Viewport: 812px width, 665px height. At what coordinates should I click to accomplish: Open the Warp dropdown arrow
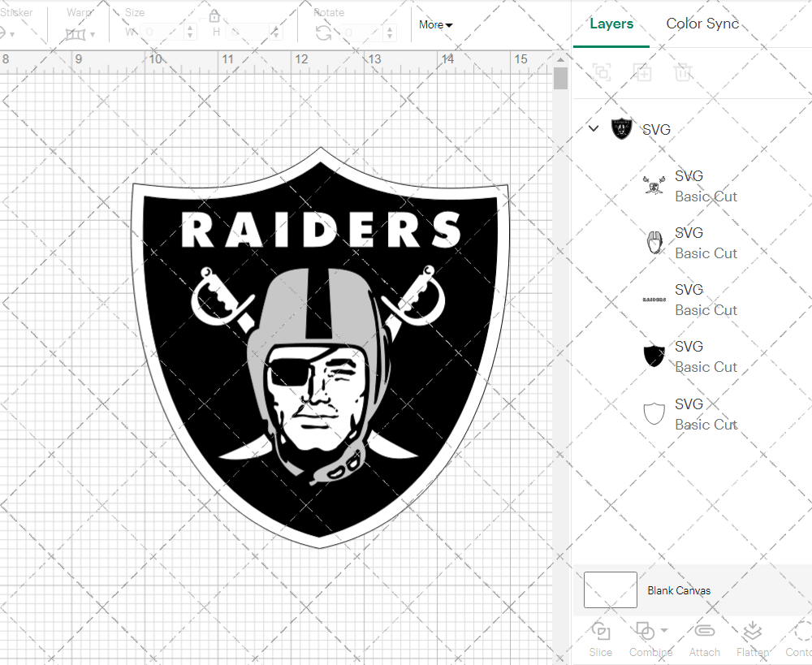(x=93, y=35)
